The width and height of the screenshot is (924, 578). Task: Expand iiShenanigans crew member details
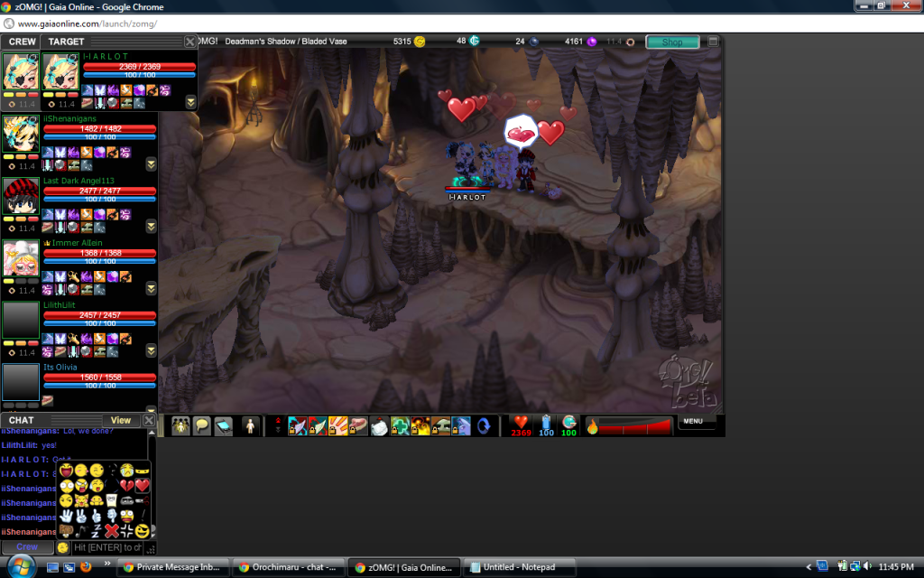coord(151,164)
